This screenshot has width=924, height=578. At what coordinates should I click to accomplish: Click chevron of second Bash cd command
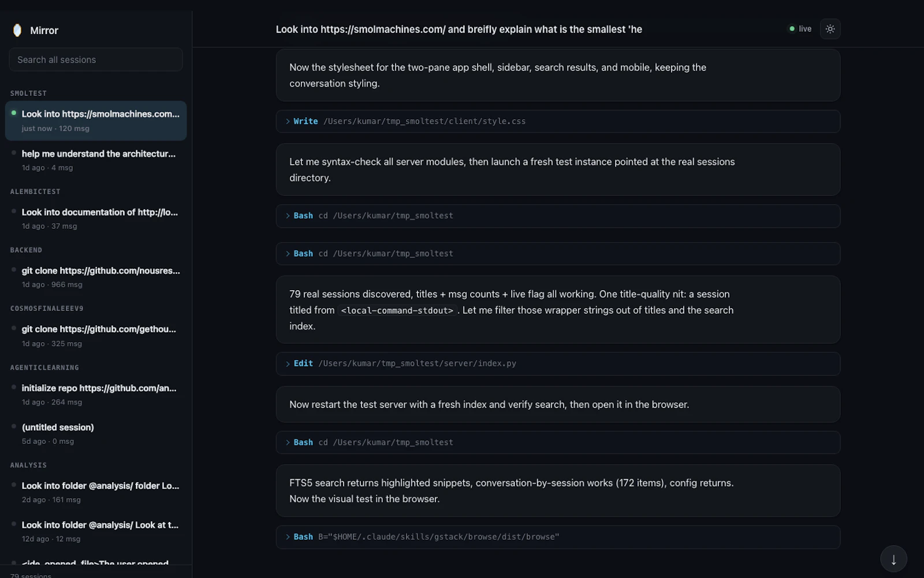click(288, 254)
